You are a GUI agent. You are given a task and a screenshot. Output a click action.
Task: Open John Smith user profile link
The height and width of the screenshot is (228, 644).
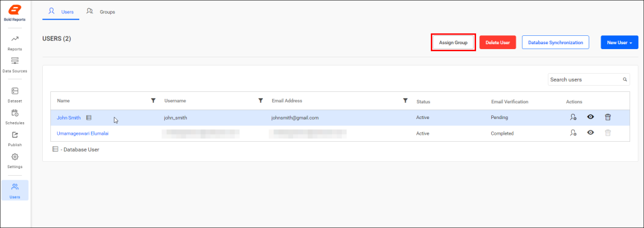[x=69, y=118]
